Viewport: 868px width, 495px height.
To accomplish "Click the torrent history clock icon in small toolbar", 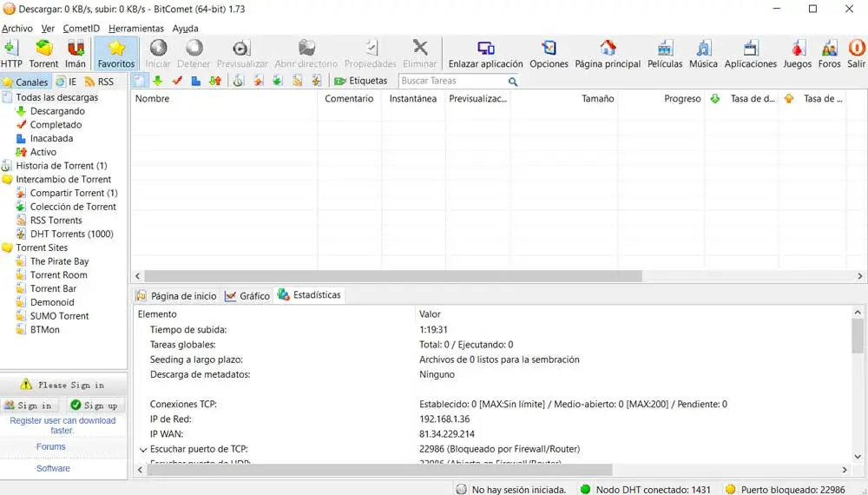I will [x=238, y=81].
